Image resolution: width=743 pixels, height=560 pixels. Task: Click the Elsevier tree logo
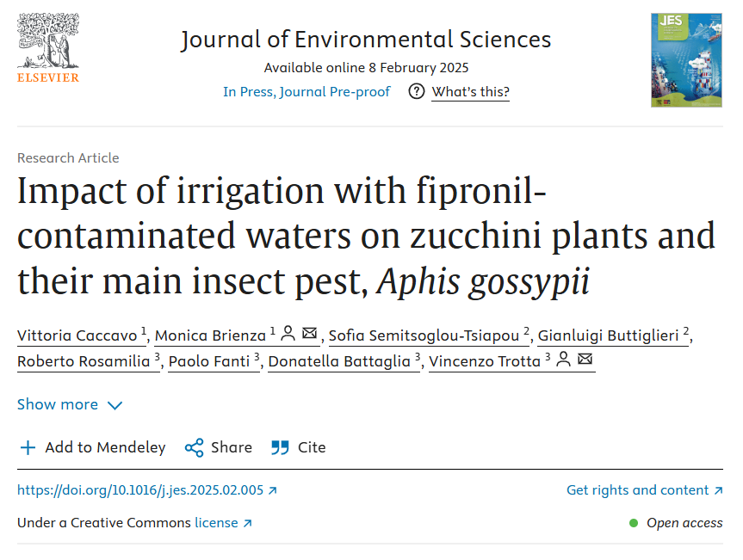pos(48,48)
